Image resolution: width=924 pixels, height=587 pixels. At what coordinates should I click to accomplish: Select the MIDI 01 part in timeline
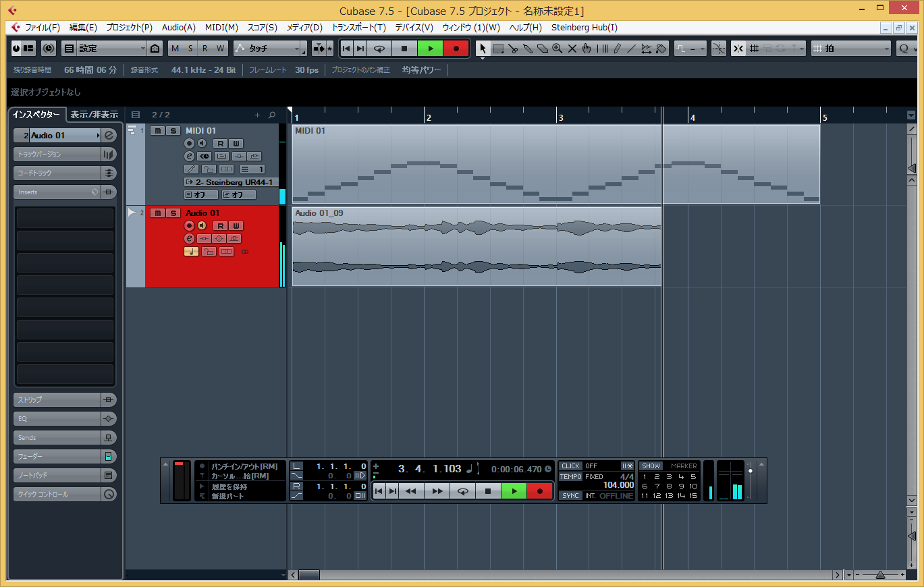pyautogui.click(x=555, y=164)
